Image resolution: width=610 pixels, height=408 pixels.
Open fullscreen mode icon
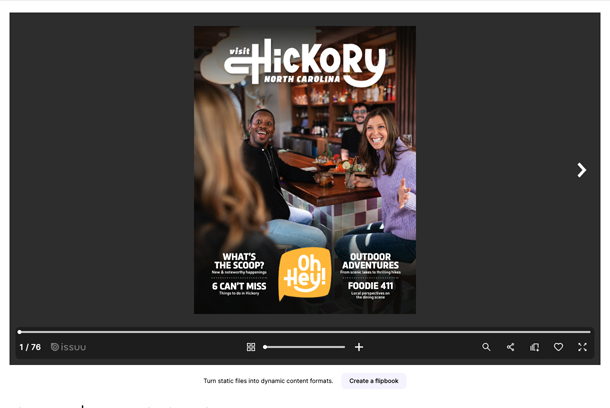tap(582, 347)
